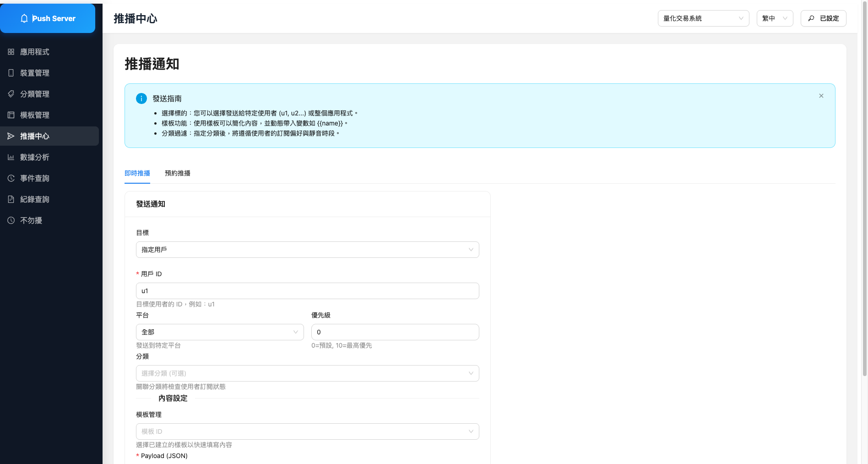868x464 pixels.
Task: Open 不勿擾 clock icon in sidebar
Action: click(11, 220)
